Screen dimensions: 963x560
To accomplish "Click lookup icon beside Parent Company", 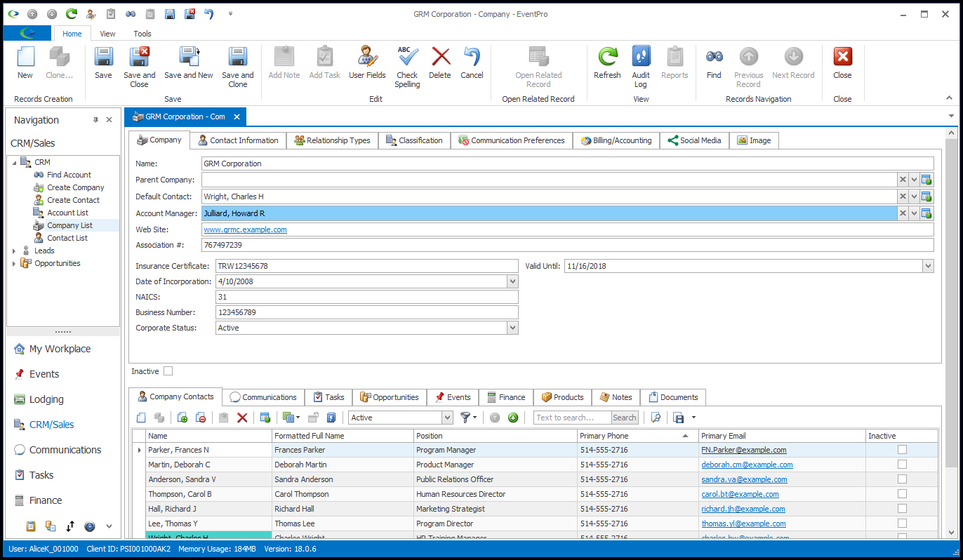I will click(x=927, y=180).
